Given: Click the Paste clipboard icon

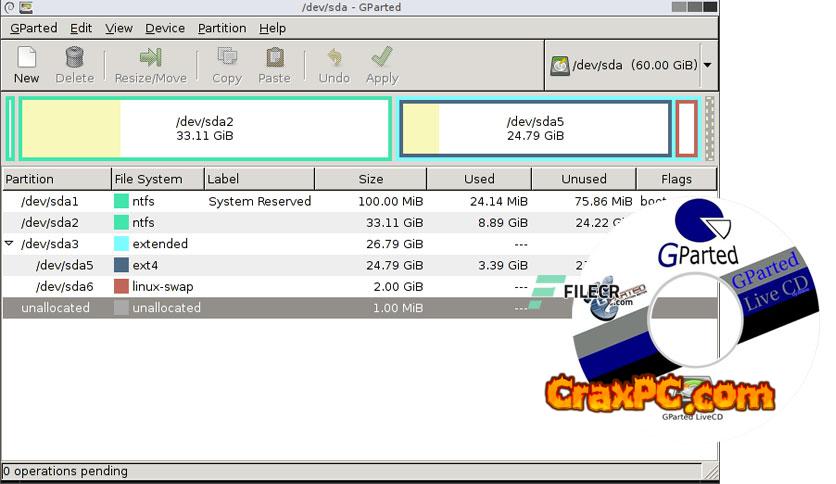Looking at the screenshot, I should (275, 57).
